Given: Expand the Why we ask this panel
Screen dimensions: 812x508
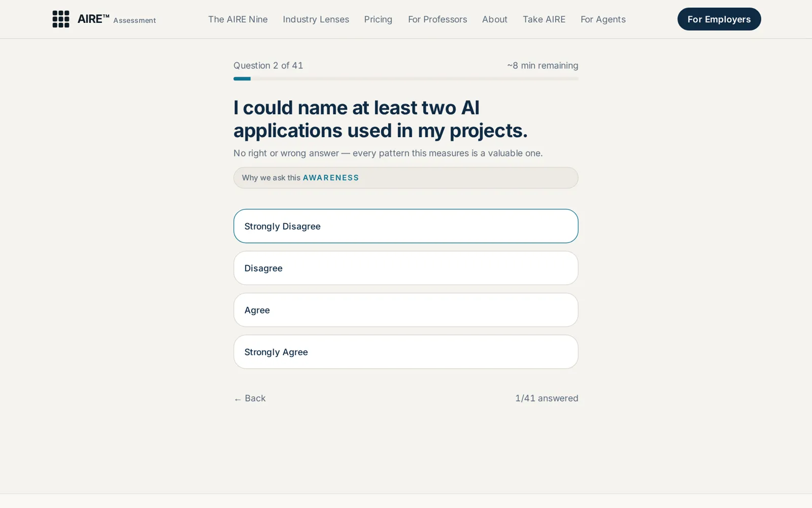Looking at the screenshot, I should pyautogui.click(x=405, y=178).
